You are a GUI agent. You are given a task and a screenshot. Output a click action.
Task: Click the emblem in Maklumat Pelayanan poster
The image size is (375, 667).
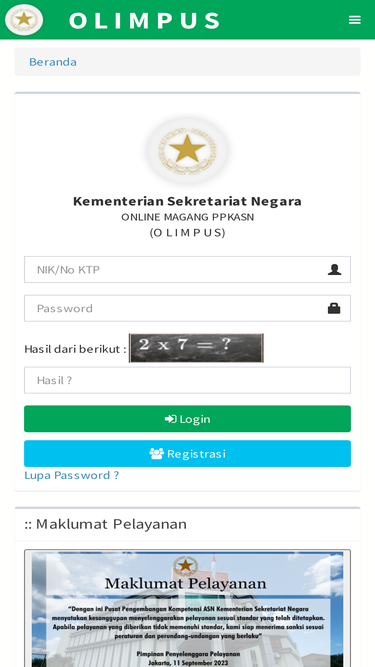pos(185,566)
